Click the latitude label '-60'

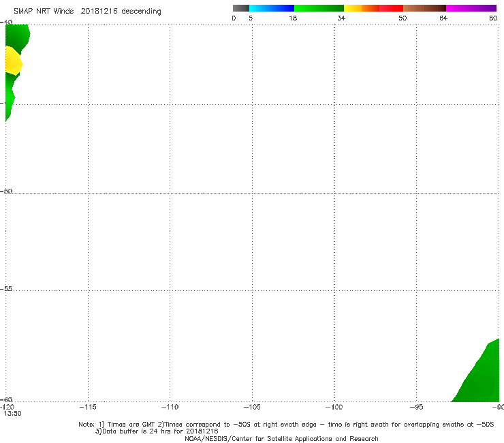pos(6,399)
